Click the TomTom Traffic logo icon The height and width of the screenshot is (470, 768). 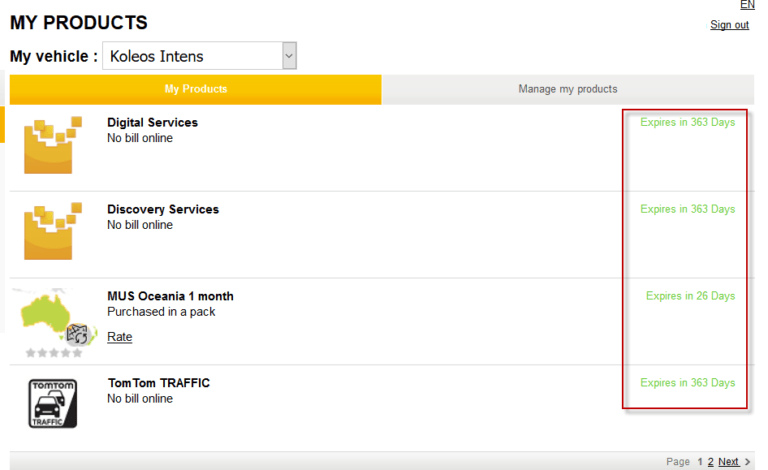[x=52, y=404]
